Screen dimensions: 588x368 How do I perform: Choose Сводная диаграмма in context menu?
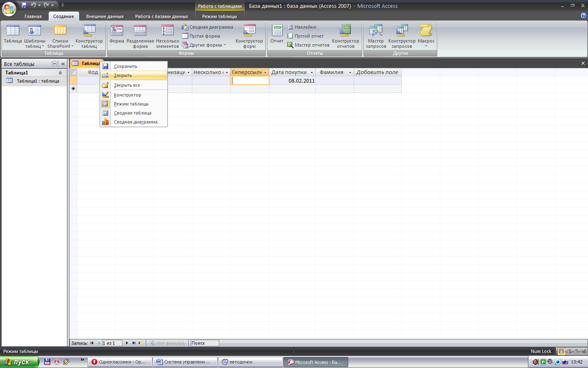(x=134, y=122)
